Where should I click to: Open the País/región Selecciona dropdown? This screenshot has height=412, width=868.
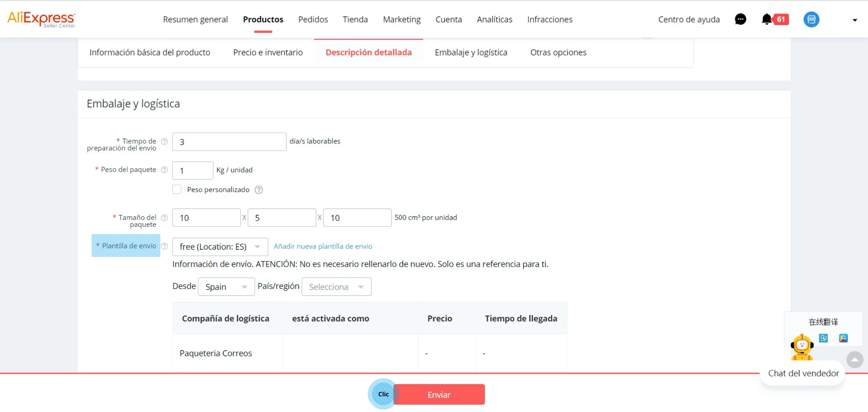point(336,287)
